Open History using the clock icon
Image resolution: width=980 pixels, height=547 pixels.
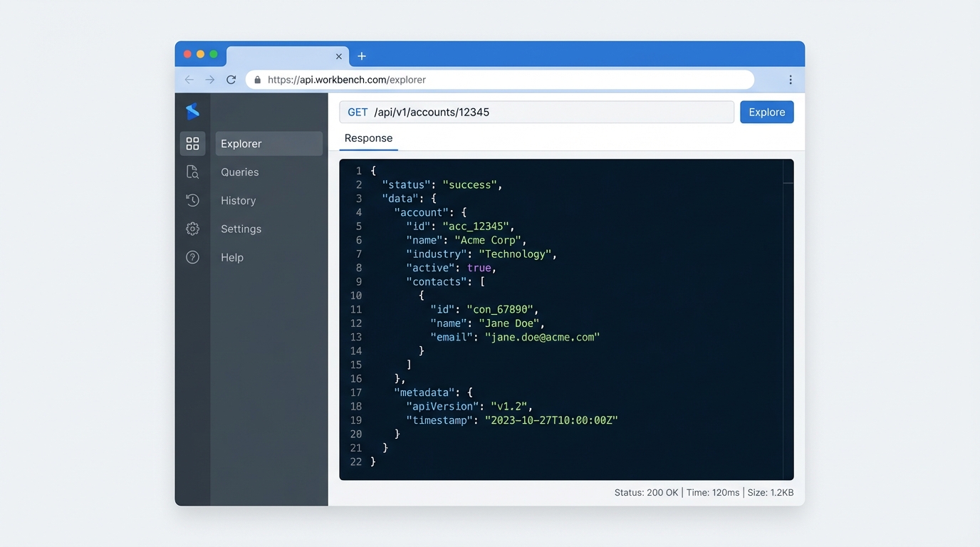192,200
